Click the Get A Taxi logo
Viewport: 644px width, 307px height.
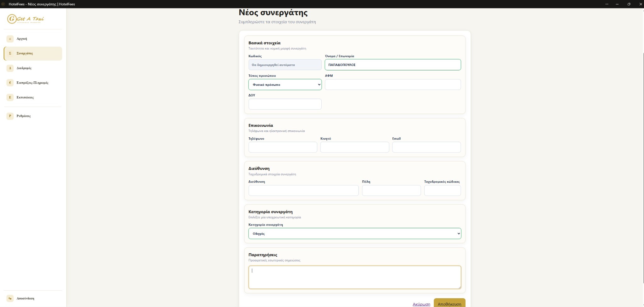[x=25, y=19]
